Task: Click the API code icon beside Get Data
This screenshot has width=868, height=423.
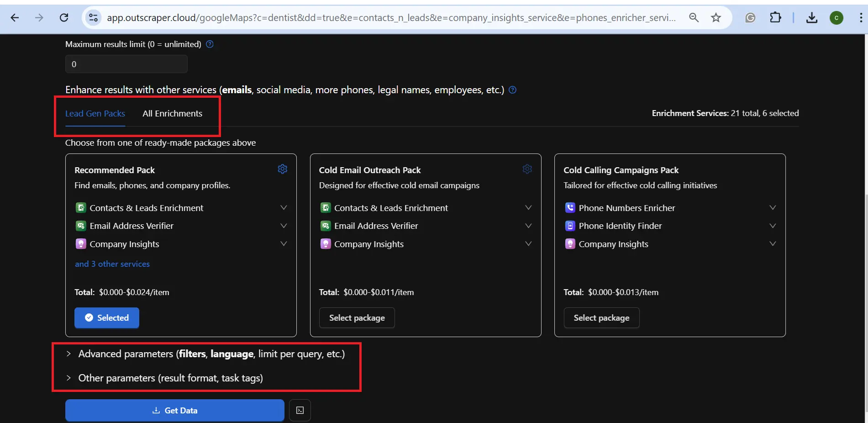Action: tap(300, 410)
